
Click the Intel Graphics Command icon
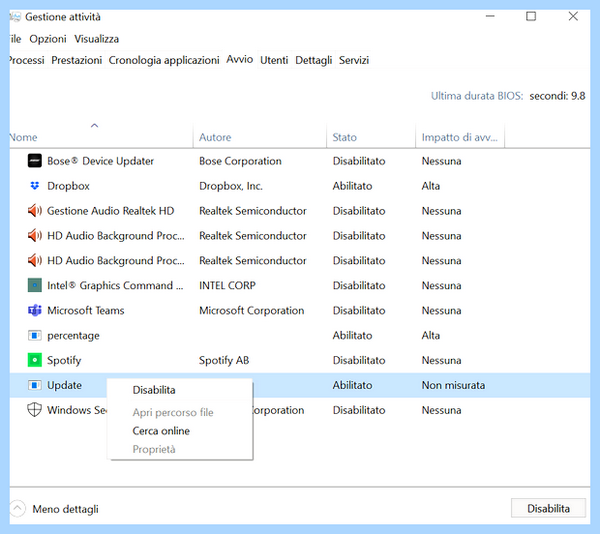(34, 285)
